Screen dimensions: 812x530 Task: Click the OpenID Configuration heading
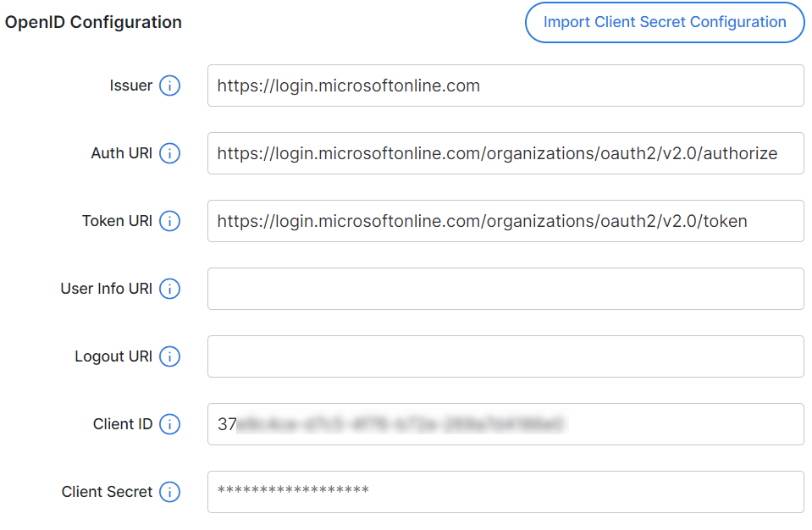(x=93, y=23)
